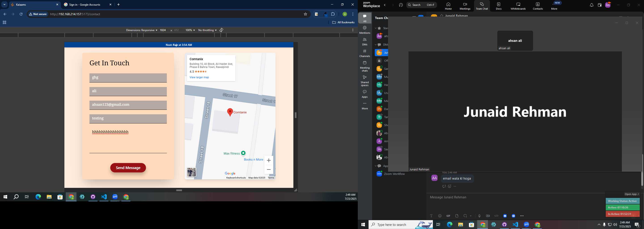Open the 100% zoom dropdown in device toolbar
This screenshot has width=644, height=229.
pyautogui.click(x=190, y=30)
